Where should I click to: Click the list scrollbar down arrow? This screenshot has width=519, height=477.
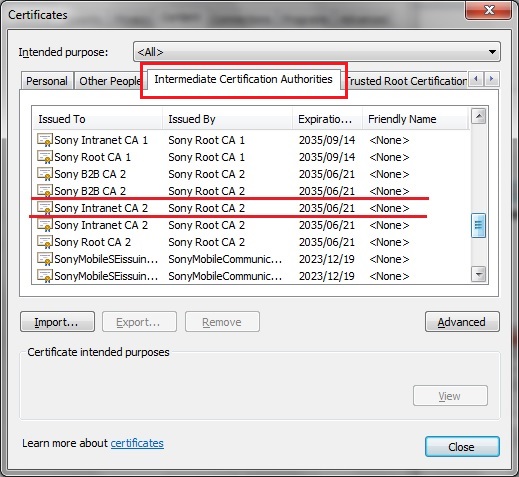(479, 275)
